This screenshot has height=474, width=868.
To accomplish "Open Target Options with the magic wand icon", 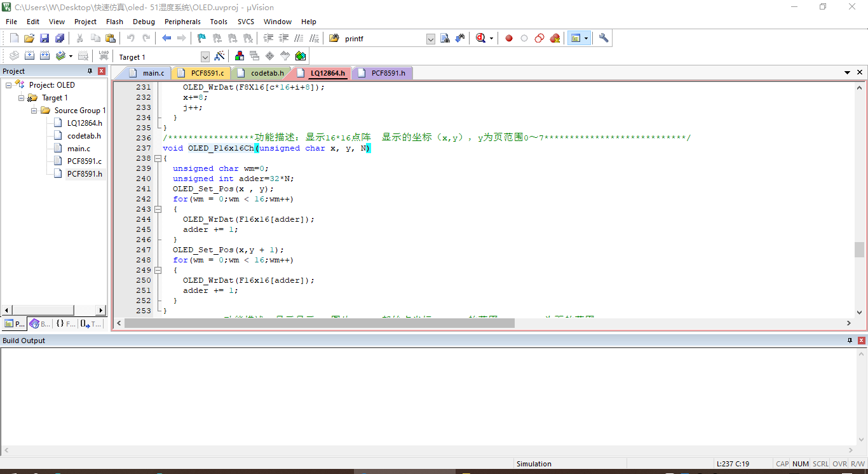I will (x=219, y=56).
